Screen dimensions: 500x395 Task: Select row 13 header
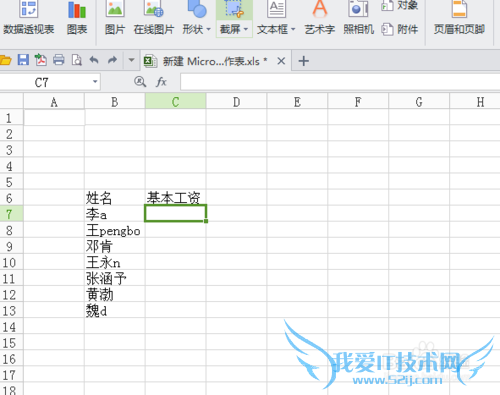pos(11,310)
